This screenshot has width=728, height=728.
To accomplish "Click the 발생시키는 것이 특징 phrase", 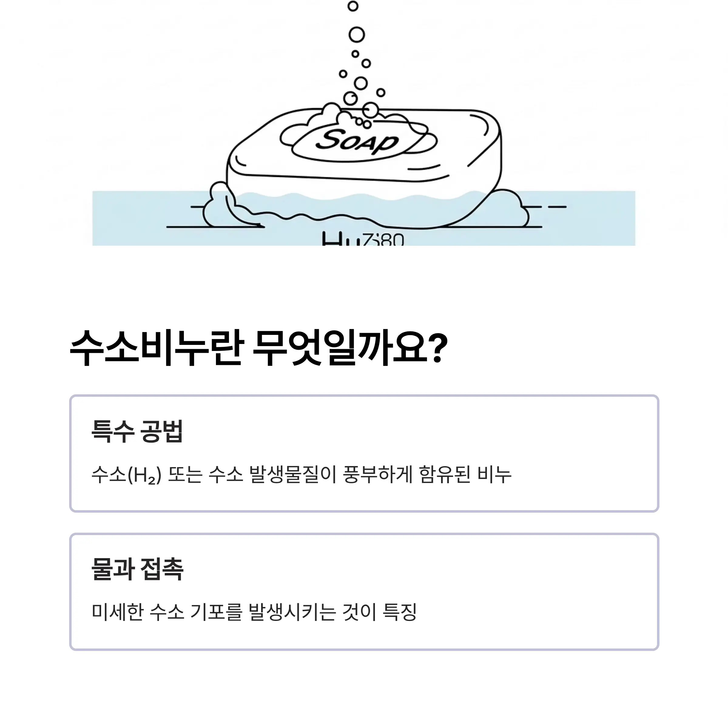I will [x=333, y=612].
